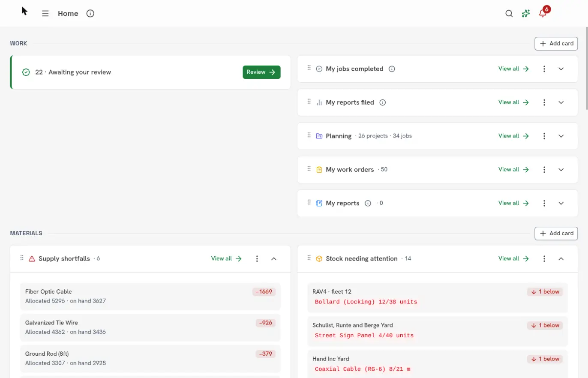The height and width of the screenshot is (378, 588).
Task: Select the Ground Rod (8ft) shortfall row
Action: 150,358
